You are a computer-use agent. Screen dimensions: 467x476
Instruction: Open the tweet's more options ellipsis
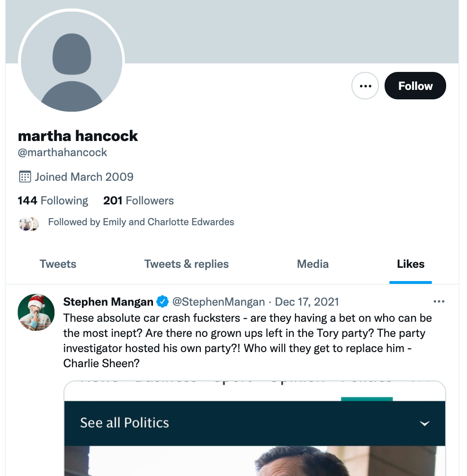(439, 302)
